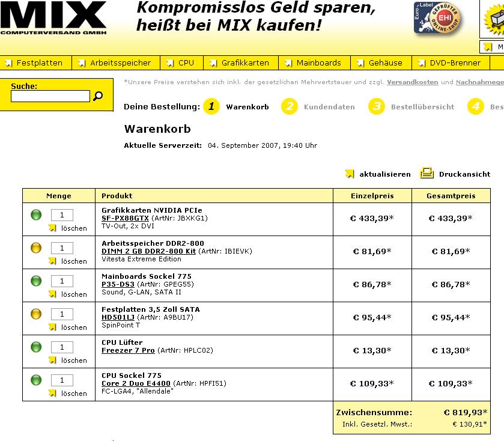The height and width of the screenshot is (441, 504).
Task: Click the Mwst. amount € 130,91
Action: click(470, 424)
